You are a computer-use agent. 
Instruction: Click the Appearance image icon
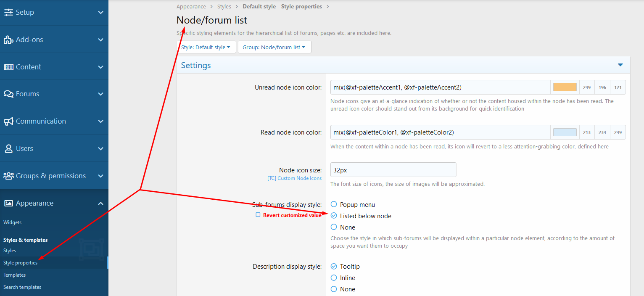pyautogui.click(x=8, y=203)
